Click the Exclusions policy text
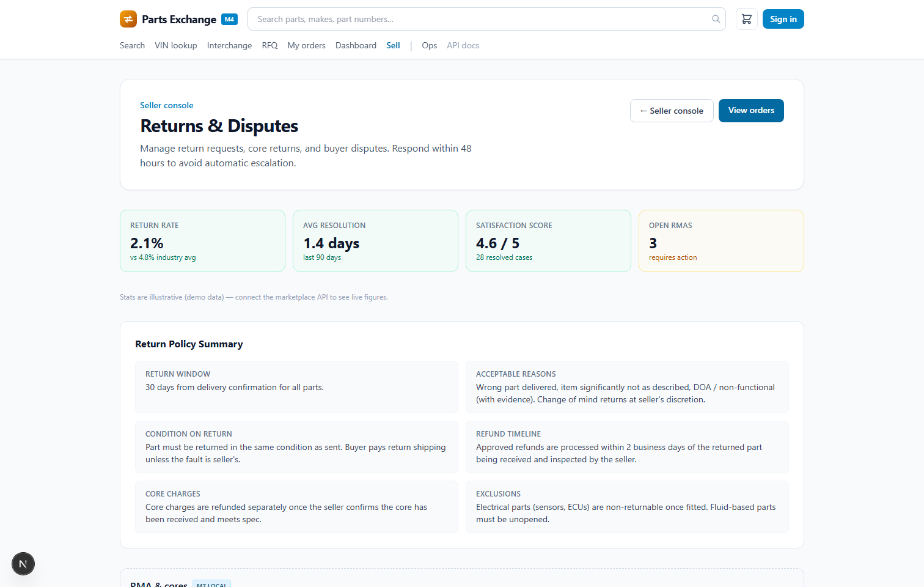Viewport: 924px width, 587px height. coord(626,513)
